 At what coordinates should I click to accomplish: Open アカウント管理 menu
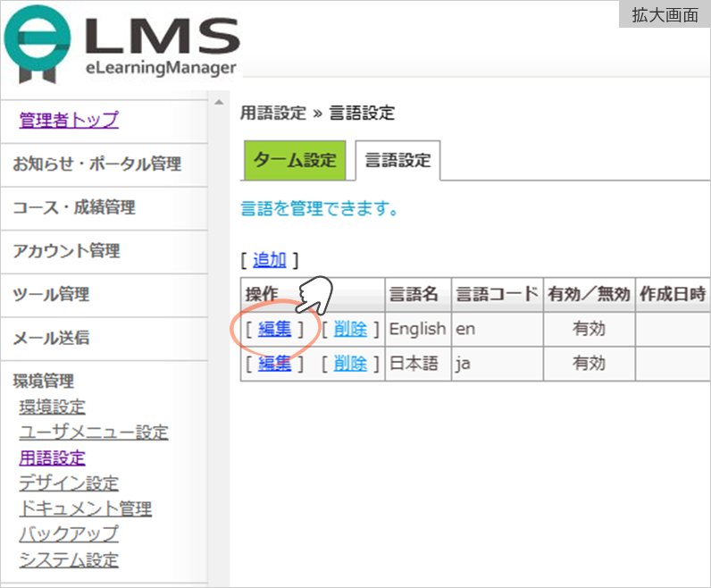(x=66, y=251)
